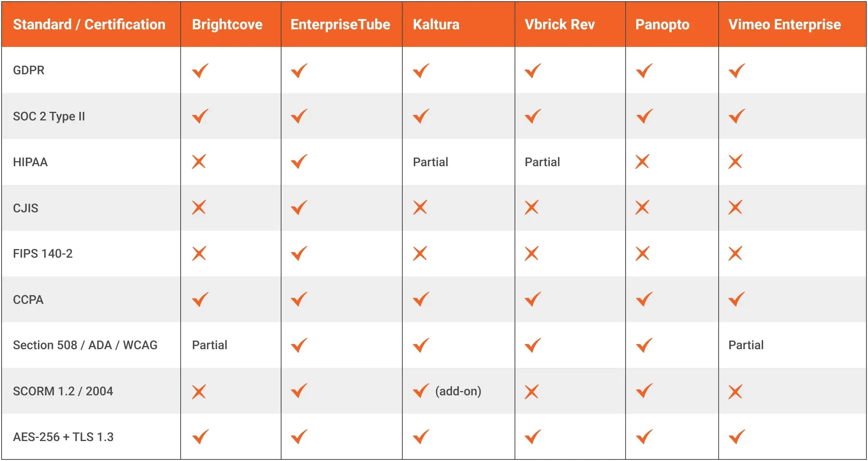Image resolution: width=868 pixels, height=461 pixels.
Task: Click the Standard / Certification header cell
Action: tap(89, 25)
